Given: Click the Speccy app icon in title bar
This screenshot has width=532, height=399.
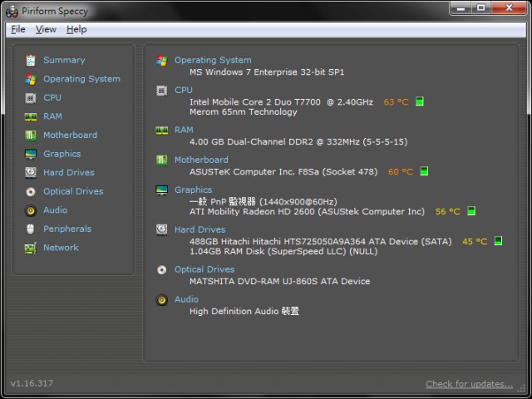Looking at the screenshot, I should point(12,12).
